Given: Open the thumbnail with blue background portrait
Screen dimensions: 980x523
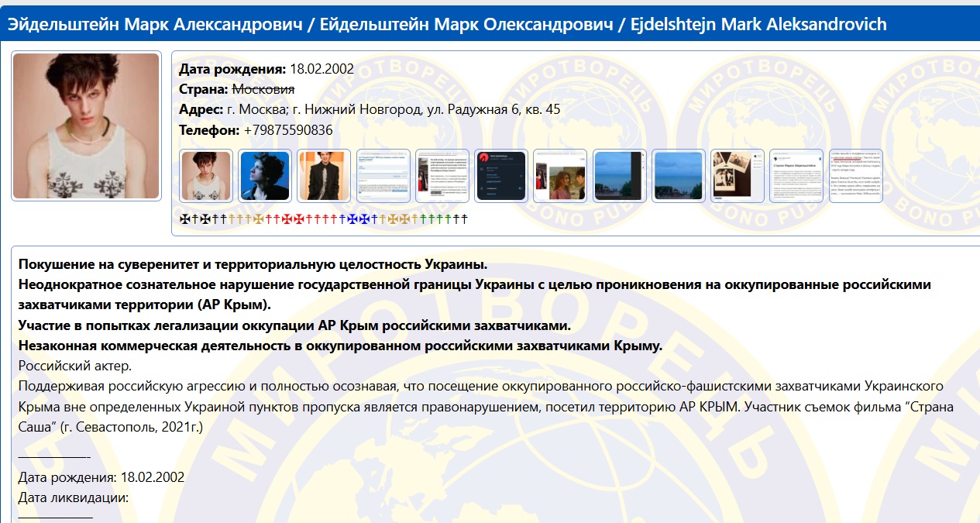Looking at the screenshot, I should coord(264,176).
